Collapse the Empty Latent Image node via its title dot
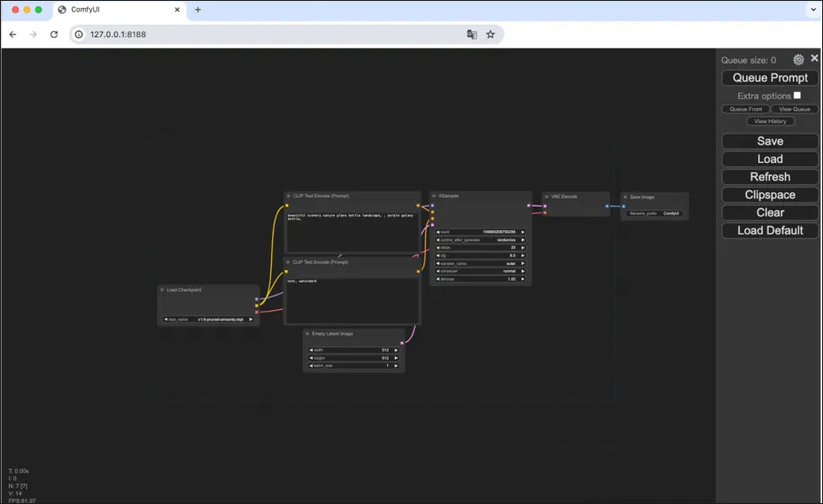823x504 pixels. [x=307, y=334]
